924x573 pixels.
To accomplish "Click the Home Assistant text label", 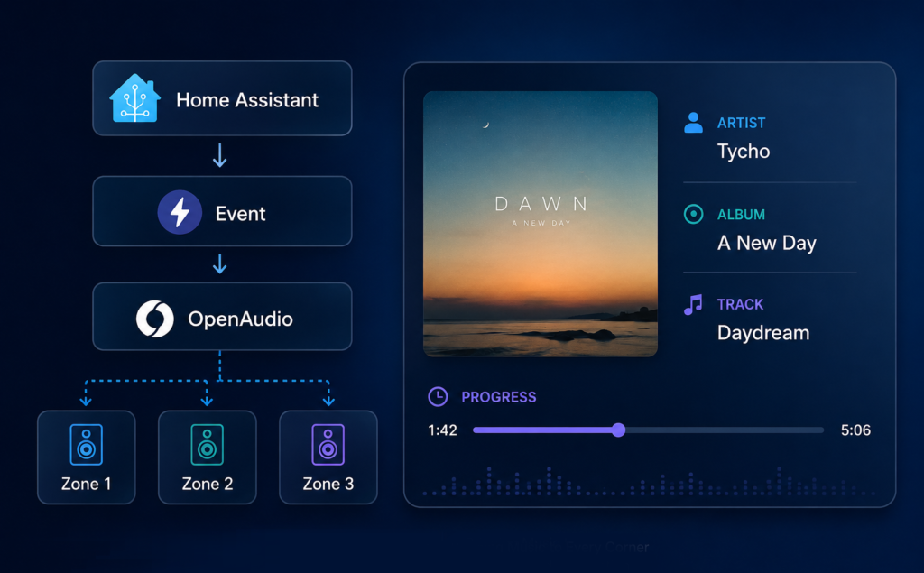I will (247, 100).
